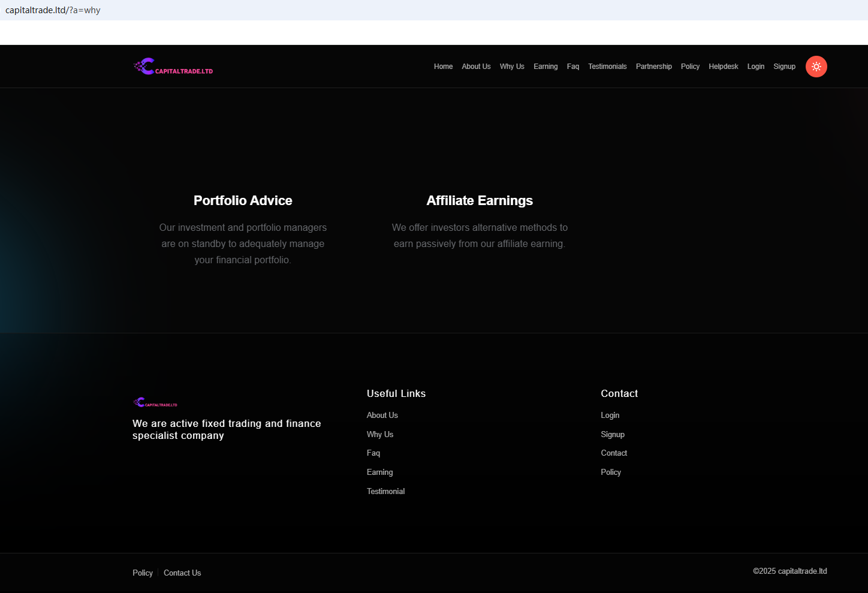Open Contact Us in the bottom bar
868x593 pixels.
182,573
